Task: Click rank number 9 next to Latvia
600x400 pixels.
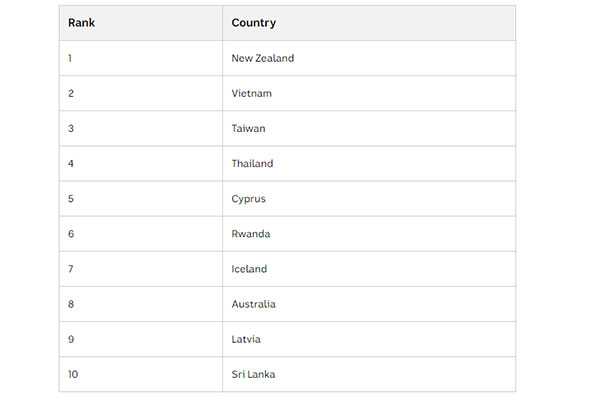Action: click(x=71, y=339)
